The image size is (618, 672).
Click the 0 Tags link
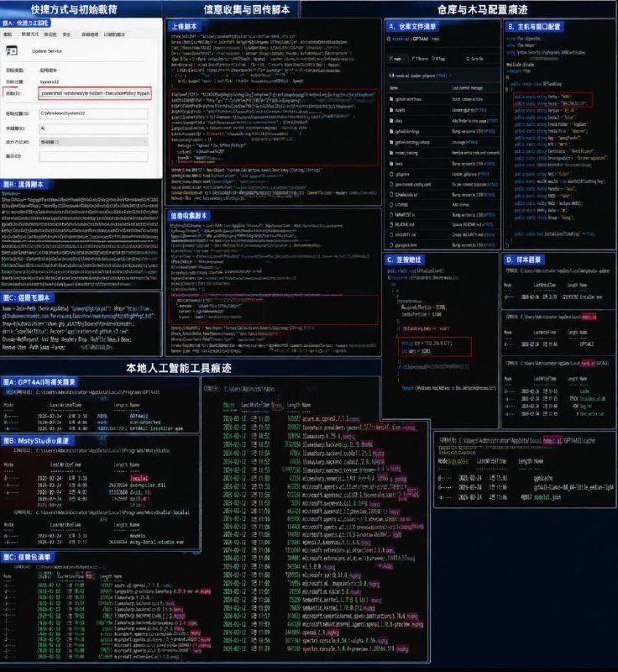coord(438,59)
